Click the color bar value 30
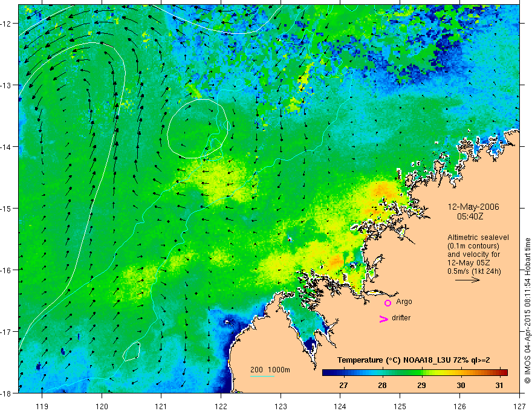Viewport: 532px width, 411px height. pos(461,386)
